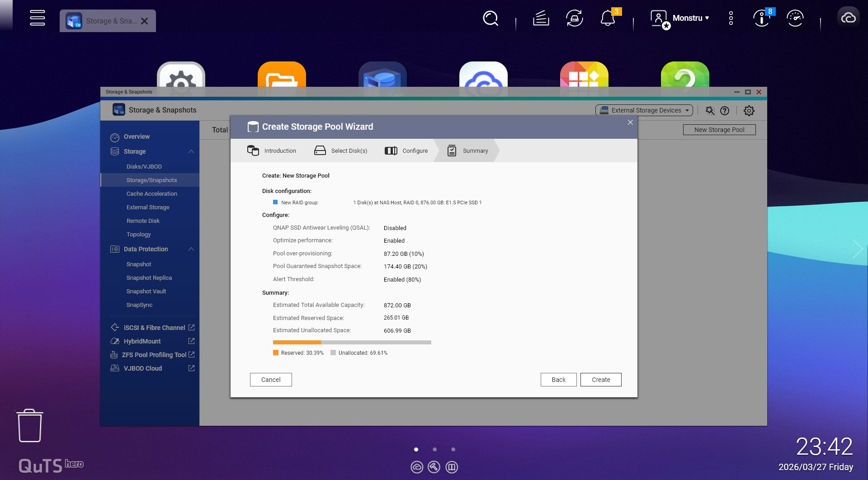Viewport: 868px width, 480px height.
Task: Open the QTS main menu hamburger icon
Action: (38, 18)
